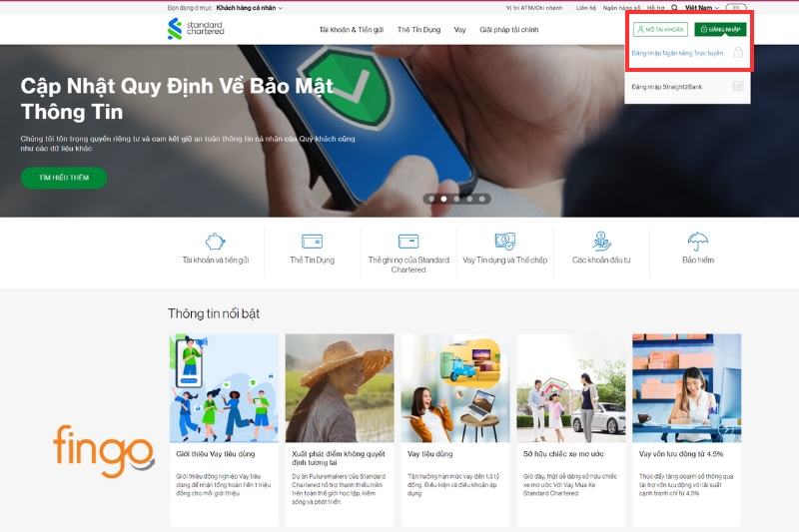This screenshot has height=532, width=799.
Task: Click the Cập Nhật Quy Định banner headline
Action: [x=177, y=99]
